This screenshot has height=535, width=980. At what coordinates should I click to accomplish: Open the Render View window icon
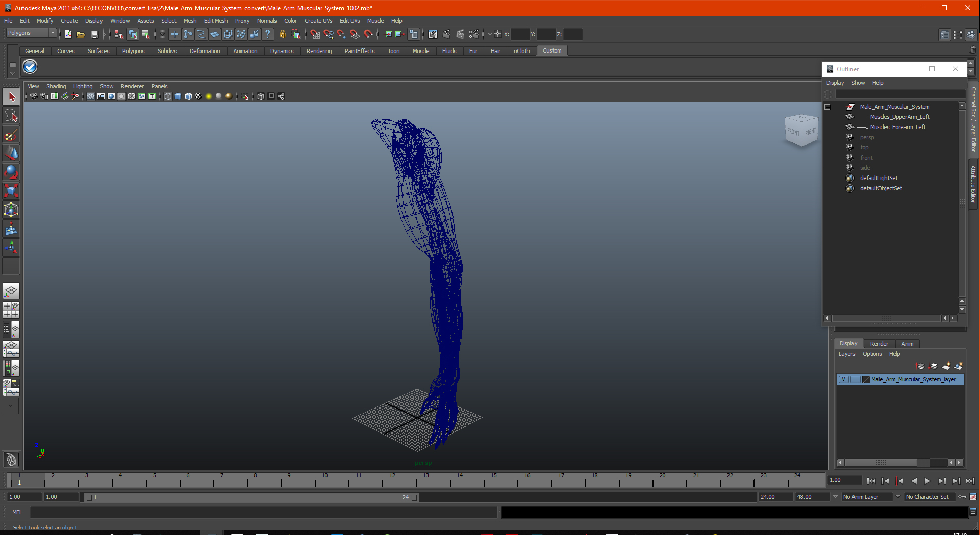pos(433,34)
